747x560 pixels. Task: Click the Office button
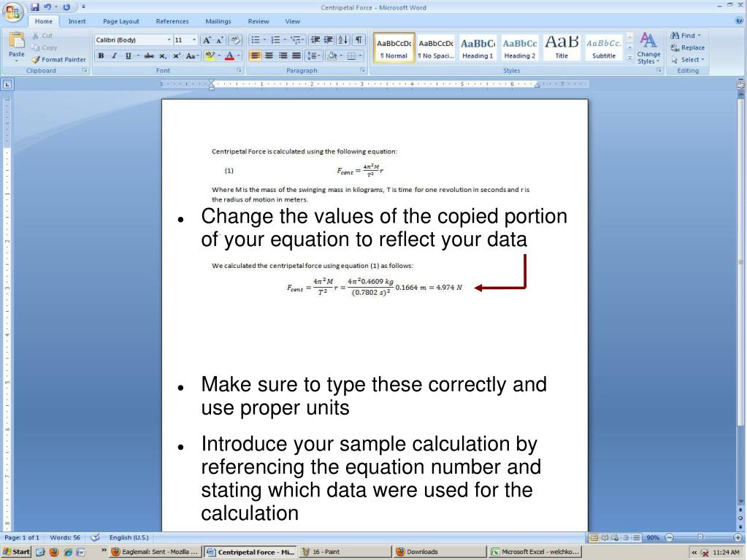(13, 12)
